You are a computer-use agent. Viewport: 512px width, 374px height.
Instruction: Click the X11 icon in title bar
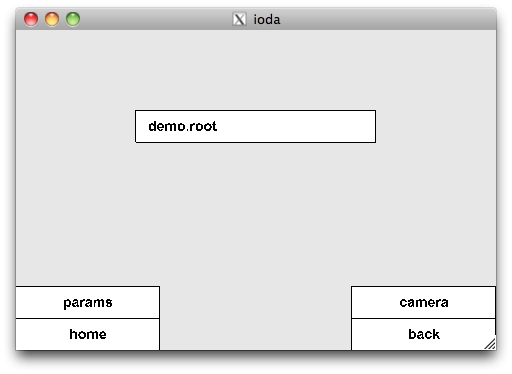coord(239,19)
